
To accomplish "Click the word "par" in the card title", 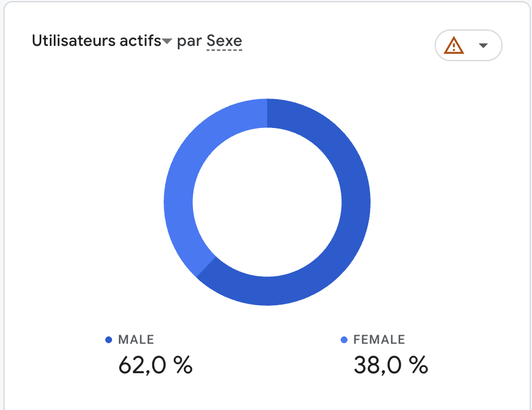I will 190,41.
